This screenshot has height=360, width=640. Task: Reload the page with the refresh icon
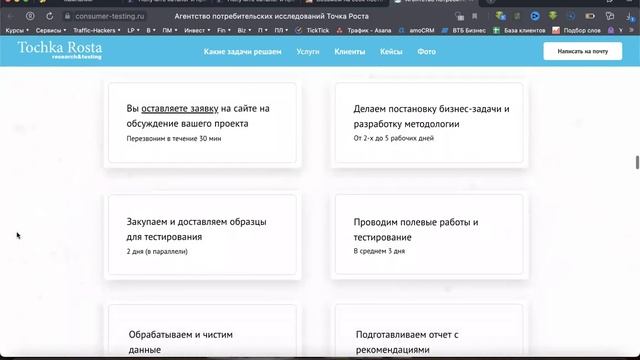click(49, 16)
